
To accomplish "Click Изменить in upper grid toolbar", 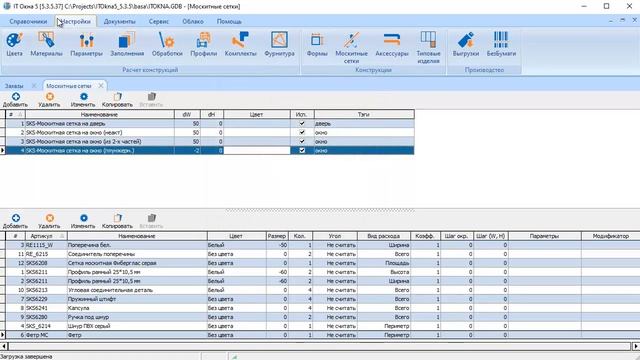I will pos(83,100).
